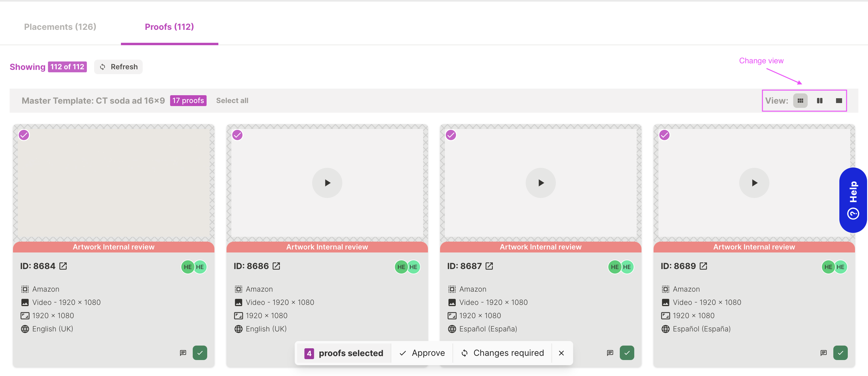
Task: Approve the 4 selected proofs
Action: point(422,353)
